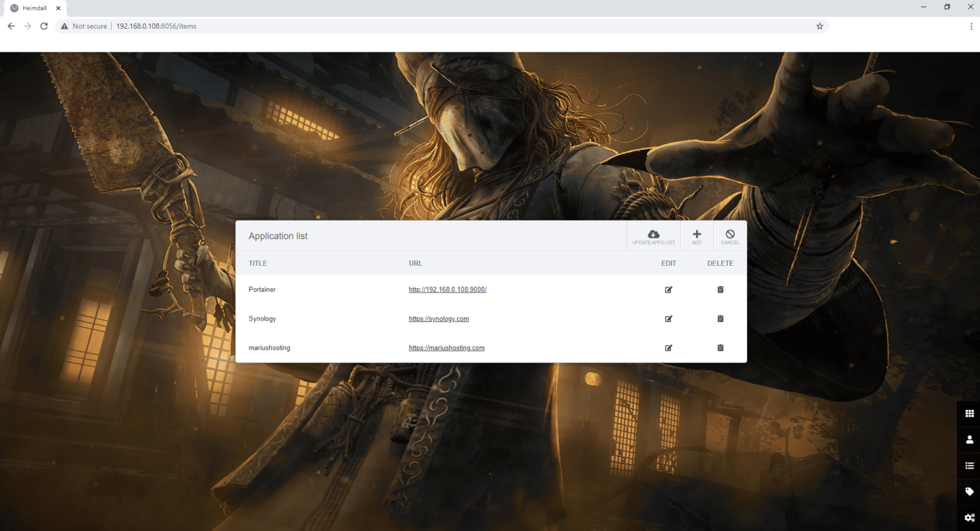Go back in browser history
This screenshot has width=980, height=531.
click(11, 26)
